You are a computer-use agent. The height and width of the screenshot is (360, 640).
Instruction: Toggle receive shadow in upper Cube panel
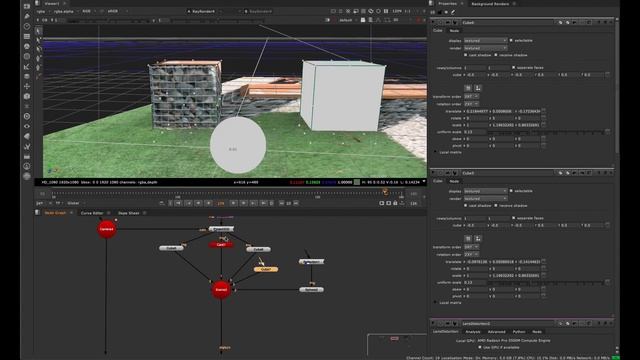496,55
